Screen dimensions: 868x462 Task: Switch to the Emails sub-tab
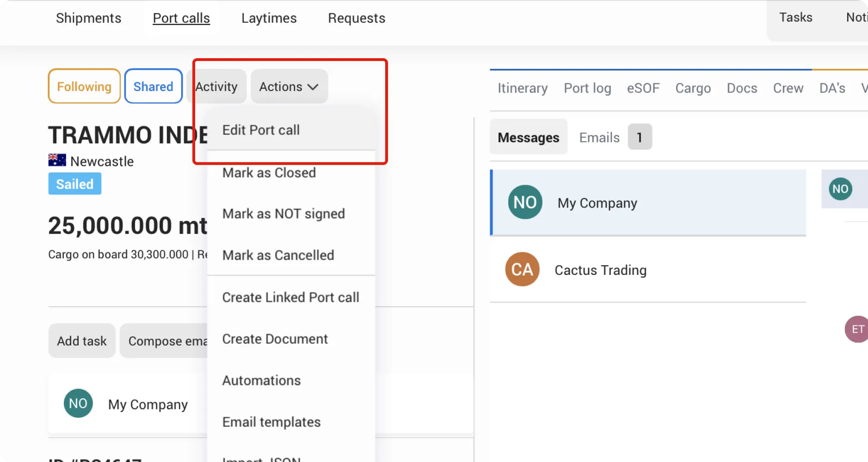click(599, 137)
